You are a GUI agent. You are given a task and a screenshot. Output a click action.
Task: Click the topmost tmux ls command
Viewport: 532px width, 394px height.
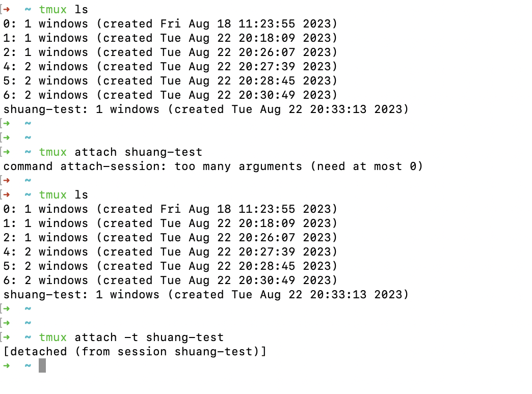[x=64, y=9]
